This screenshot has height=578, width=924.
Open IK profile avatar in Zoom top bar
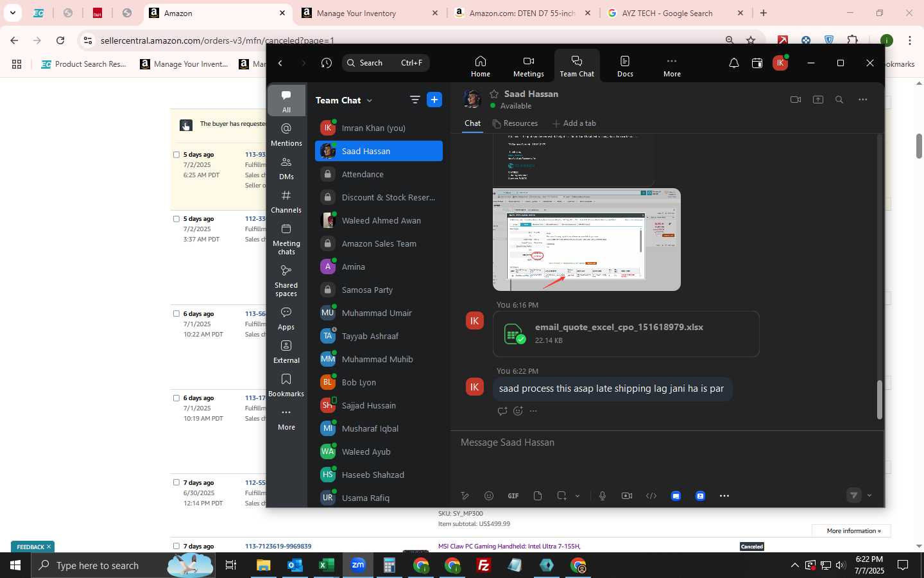[x=780, y=63]
